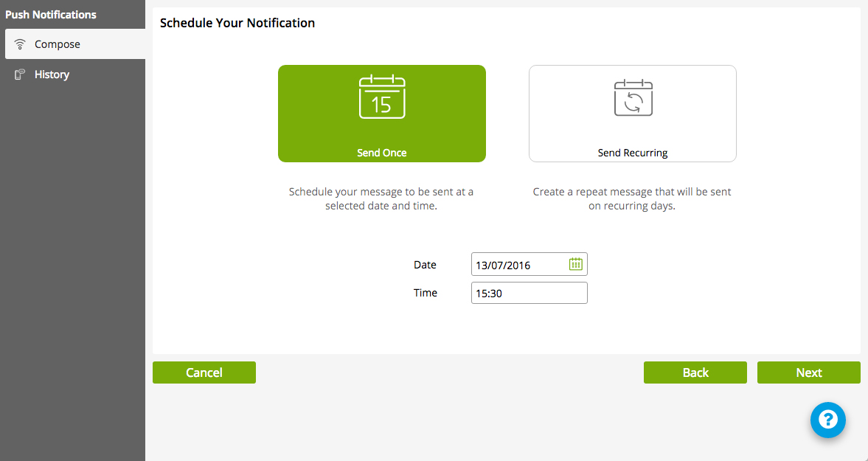This screenshot has height=461, width=868.
Task: Click the Push Notifications sidebar header
Action: (x=51, y=15)
